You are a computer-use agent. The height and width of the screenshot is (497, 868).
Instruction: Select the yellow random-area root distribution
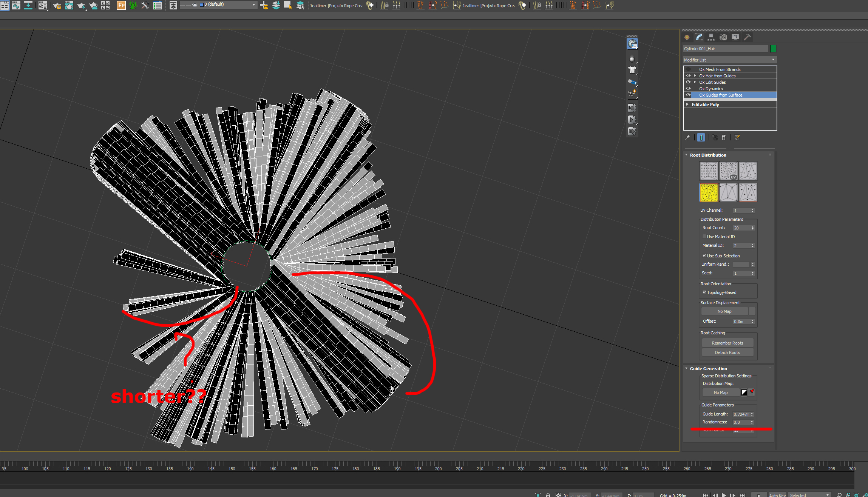pyautogui.click(x=709, y=192)
